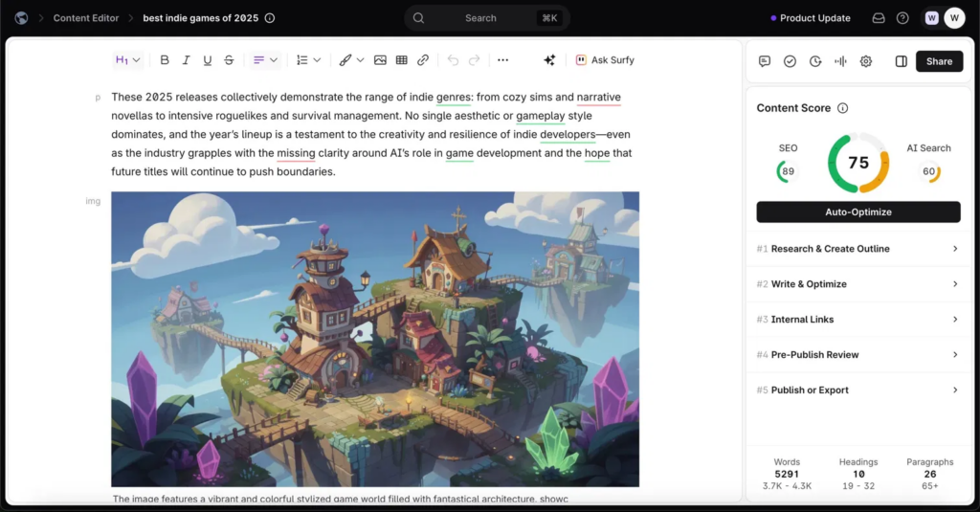Screen dimensions: 980x512
Task: Open the Product Update link
Action: point(810,18)
